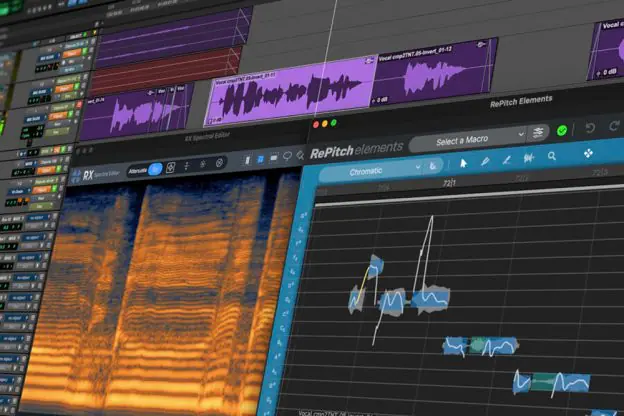Select the frequency selection tool in RX
The height and width of the screenshot is (416, 624).
coord(274,158)
